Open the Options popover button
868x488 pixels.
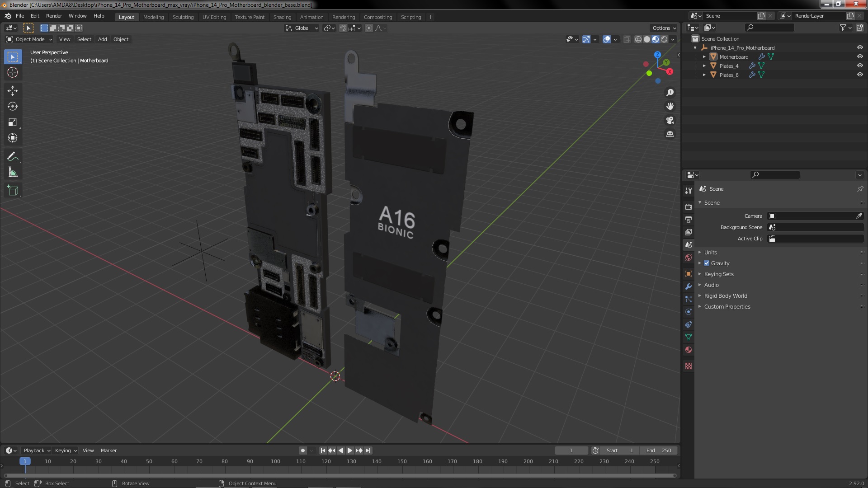pos(664,28)
